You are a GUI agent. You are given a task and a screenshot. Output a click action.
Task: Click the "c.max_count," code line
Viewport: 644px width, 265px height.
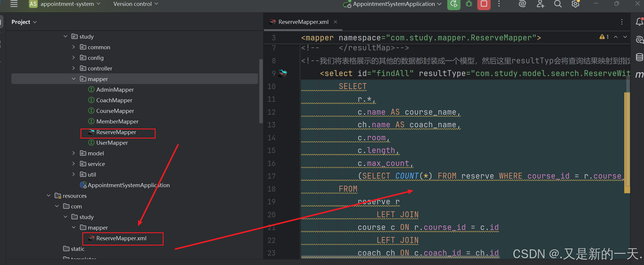pos(385,163)
